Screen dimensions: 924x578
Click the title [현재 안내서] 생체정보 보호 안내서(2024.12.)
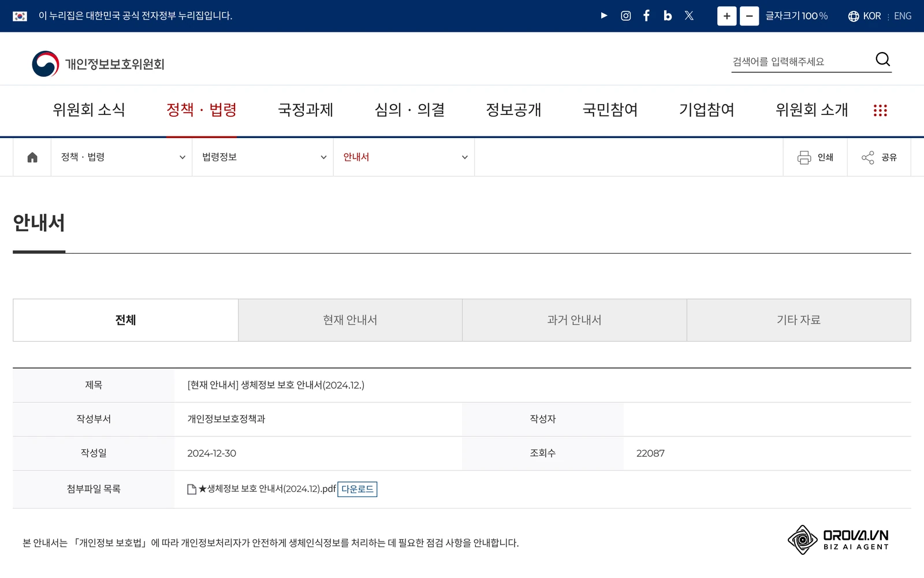tap(275, 385)
